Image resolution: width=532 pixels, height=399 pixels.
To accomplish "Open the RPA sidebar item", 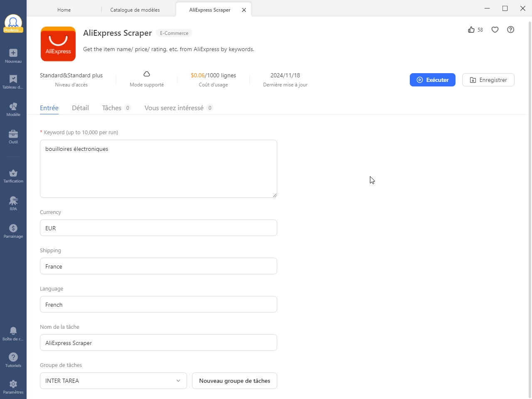I will (13, 204).
